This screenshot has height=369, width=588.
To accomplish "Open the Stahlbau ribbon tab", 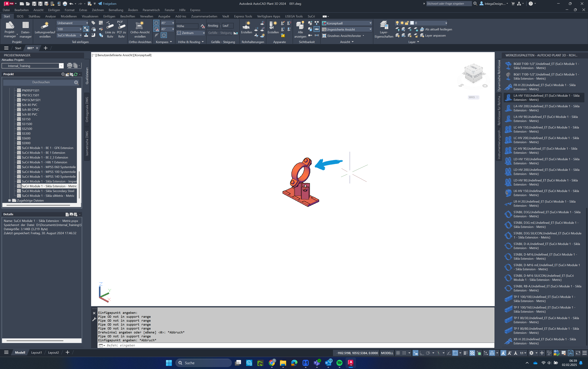I will (34, 16).
